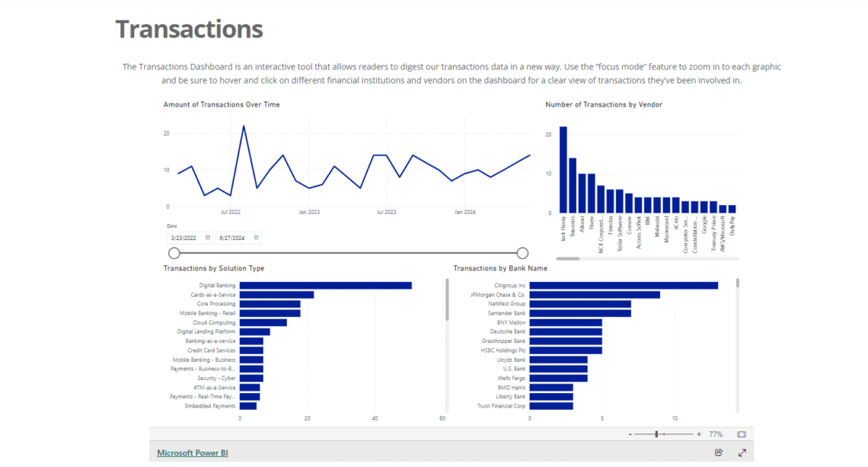Click the 'Security - Cyber' label
Image resolution: width=868 pixels, height=467 pixels.
pos(216,379)
